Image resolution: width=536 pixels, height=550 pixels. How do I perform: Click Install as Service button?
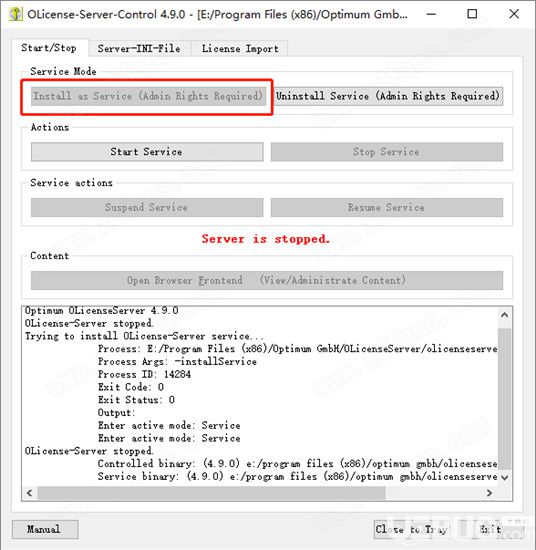point(147,96)
